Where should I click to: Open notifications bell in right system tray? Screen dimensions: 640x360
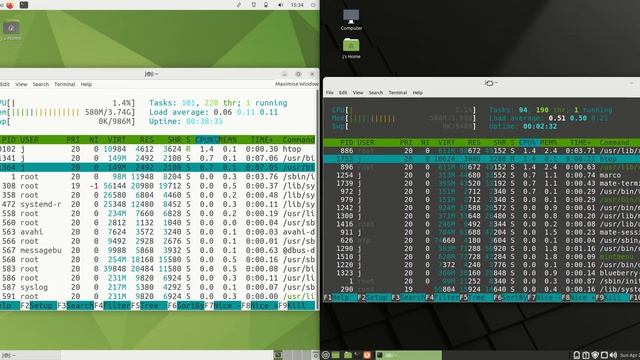click(x=577, y=355)
